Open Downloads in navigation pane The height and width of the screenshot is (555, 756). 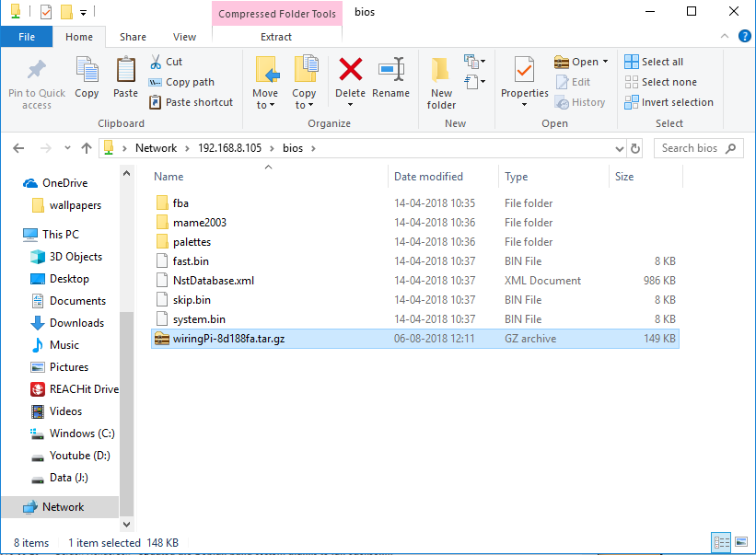tap(67, 323)
